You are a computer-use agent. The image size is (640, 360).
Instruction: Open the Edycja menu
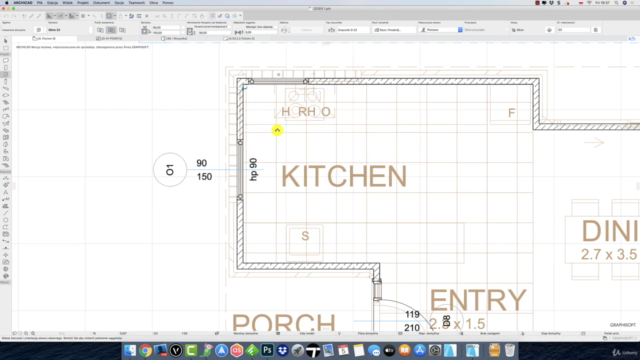coord(52,3)
